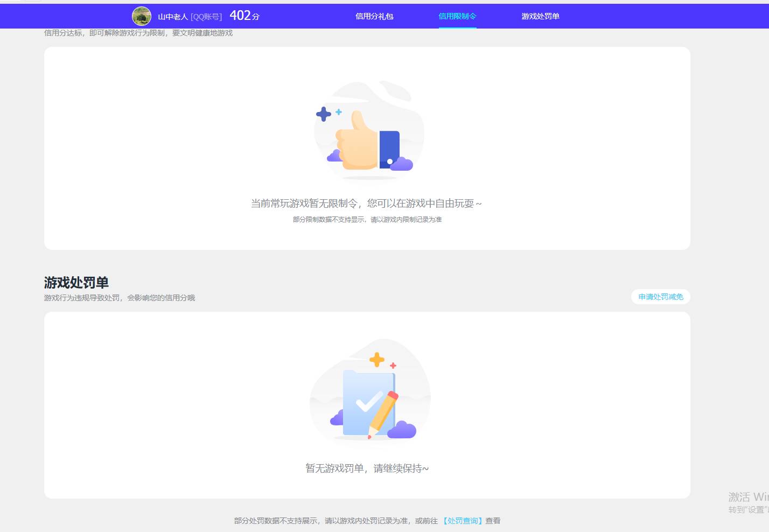Open the 【处罚查询】 link
Screen dimensions: 769x532
click(x=462, y=521)
